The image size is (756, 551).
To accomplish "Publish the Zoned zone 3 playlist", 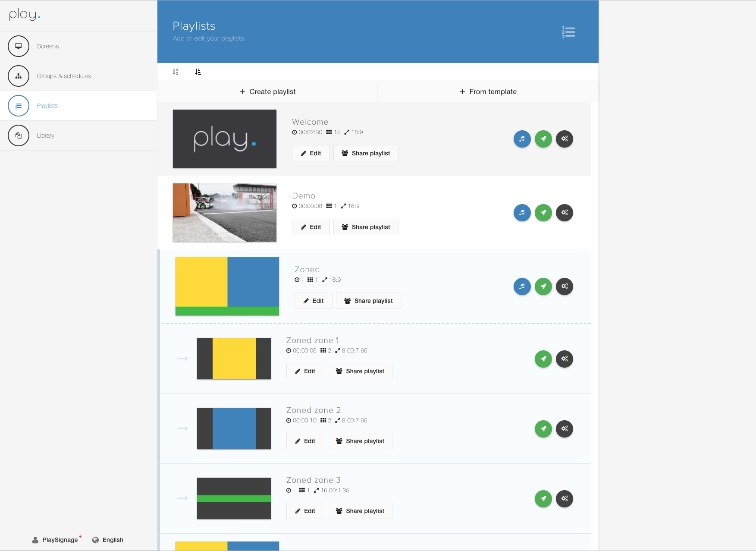I will 543,498.
